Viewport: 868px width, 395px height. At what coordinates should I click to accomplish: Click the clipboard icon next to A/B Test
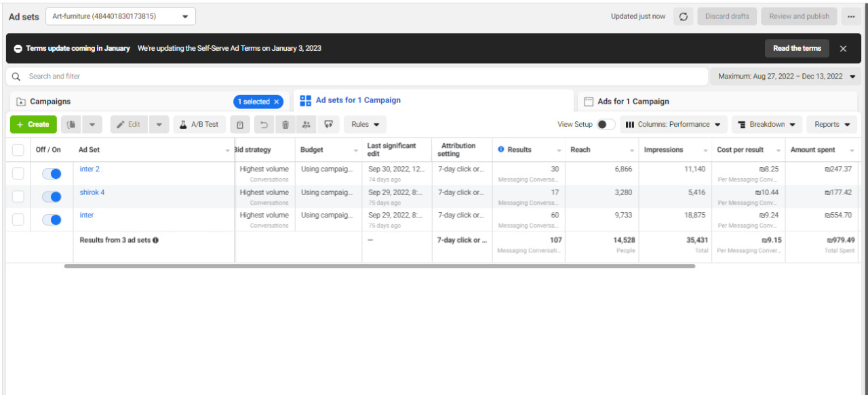[x=239, y=125]
